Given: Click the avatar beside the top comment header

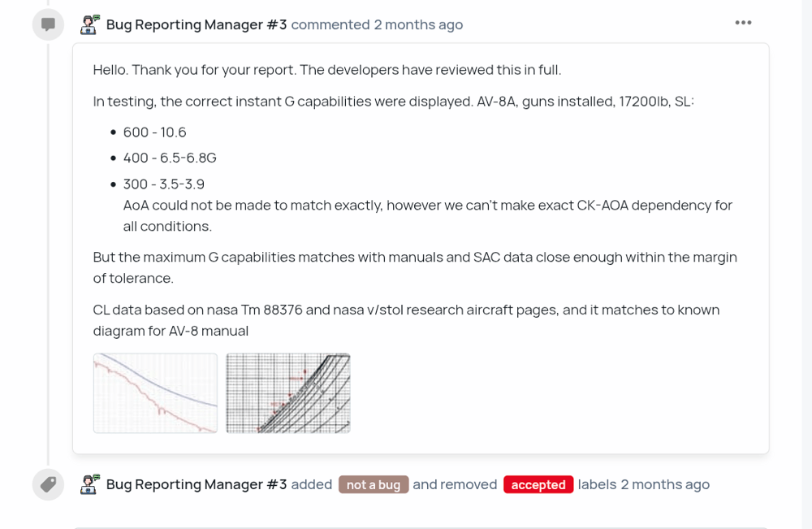Looking at the screenshot, I should pos(89,24).
